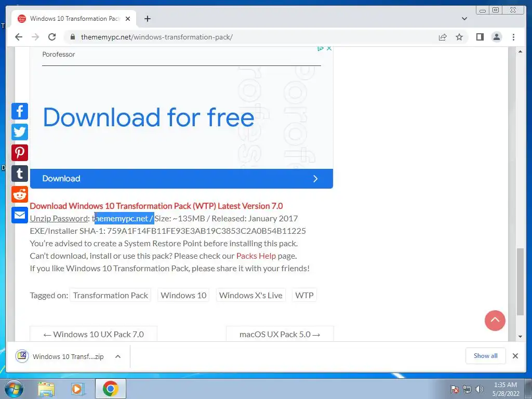Open taskbar clock and date
Viewport: 532px width, 399px height.
[506, 389]
